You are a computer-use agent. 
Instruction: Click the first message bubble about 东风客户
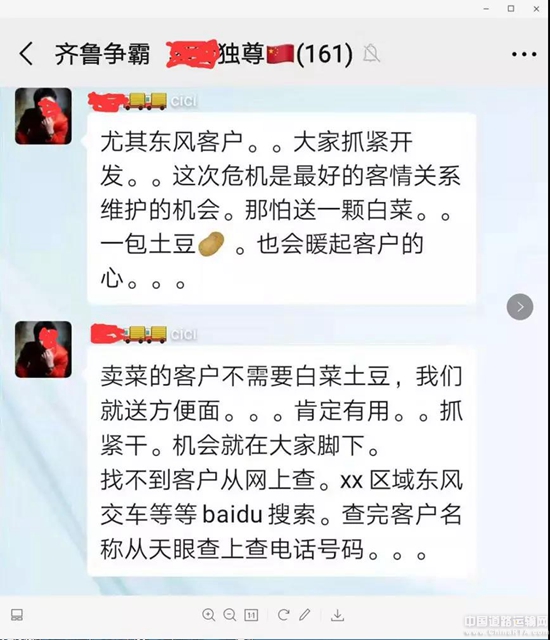click(282, 209)
